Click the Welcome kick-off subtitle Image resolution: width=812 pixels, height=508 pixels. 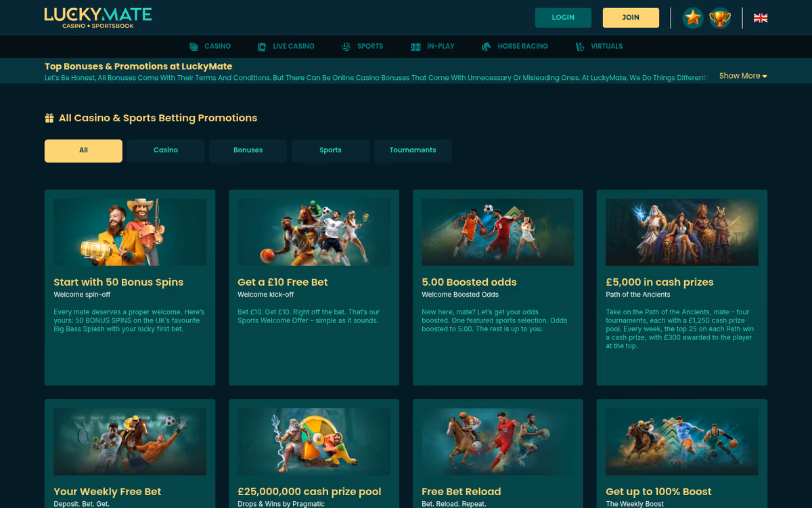pyautogui.click(x=266, y=295)
